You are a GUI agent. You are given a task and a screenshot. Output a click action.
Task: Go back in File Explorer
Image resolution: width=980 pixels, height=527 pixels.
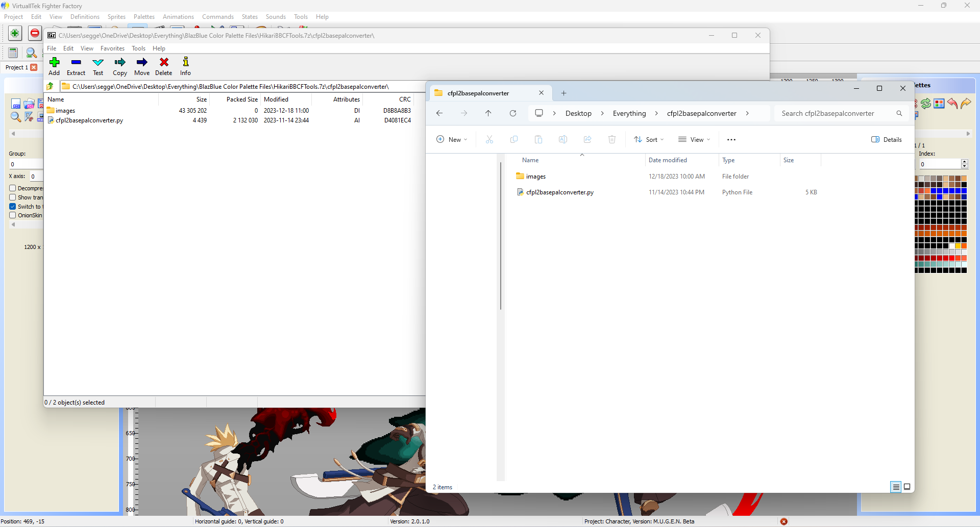tap(439, 113)
